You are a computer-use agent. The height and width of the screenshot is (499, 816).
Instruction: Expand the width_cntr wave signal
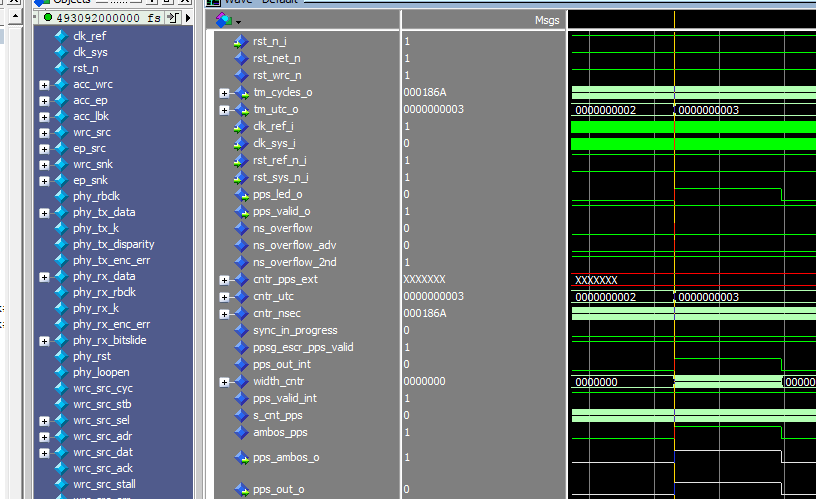point(224,382)
